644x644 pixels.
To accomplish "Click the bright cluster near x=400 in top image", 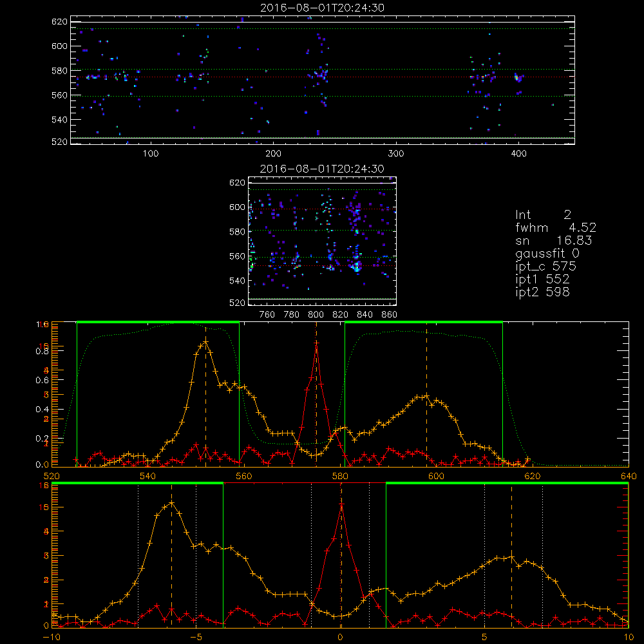I will 518,78.
